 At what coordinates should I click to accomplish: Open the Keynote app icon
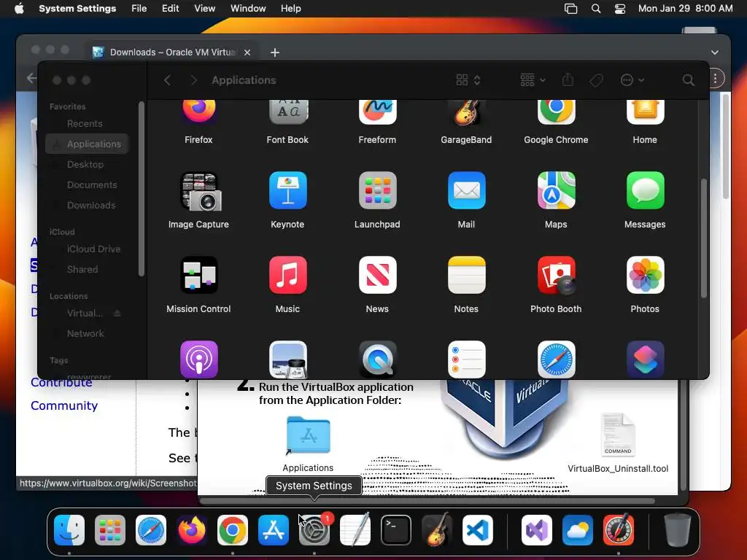[x=287, y=190]
